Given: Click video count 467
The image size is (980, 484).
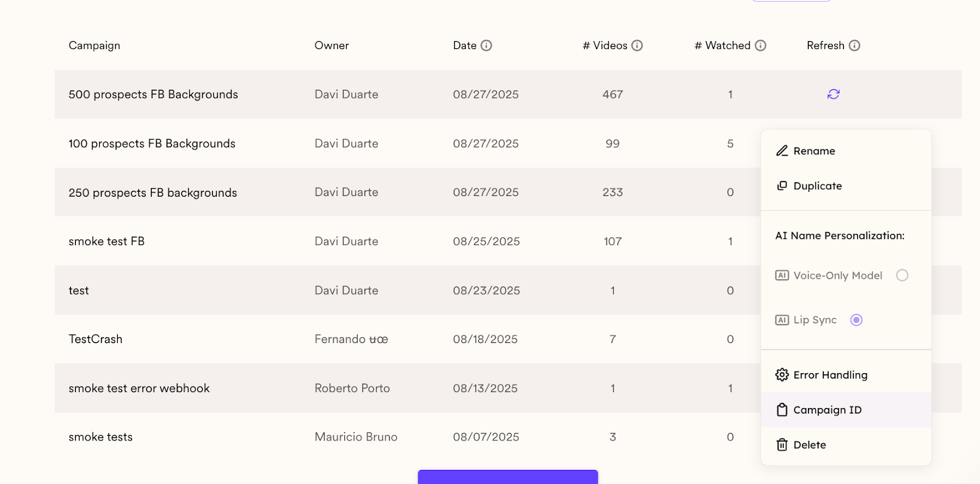Looking at the screenshot, I should click(612, 94).
